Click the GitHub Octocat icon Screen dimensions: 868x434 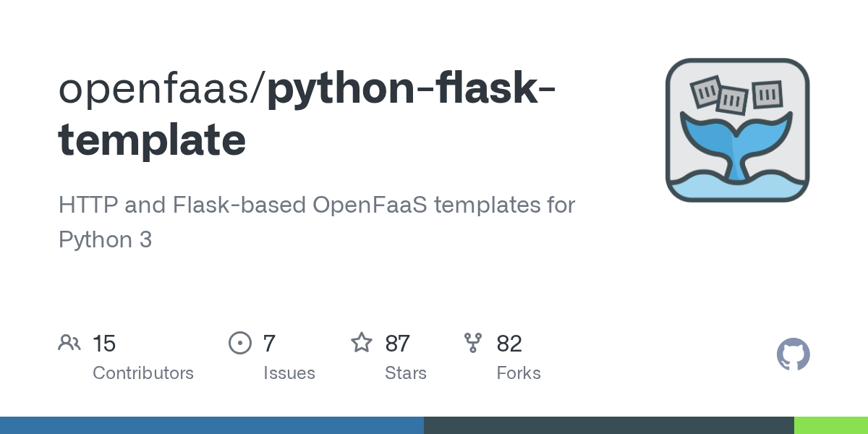(x=793, y=355)
